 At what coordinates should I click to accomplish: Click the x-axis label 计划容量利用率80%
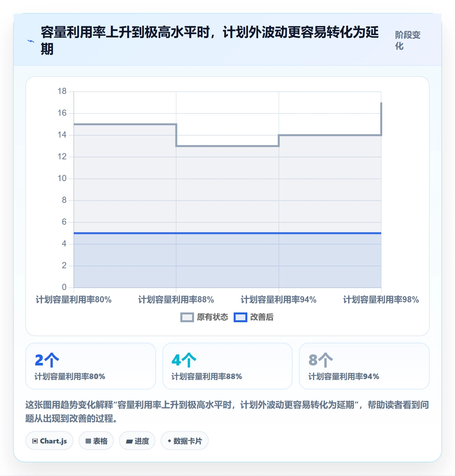(x=74, y=300)
